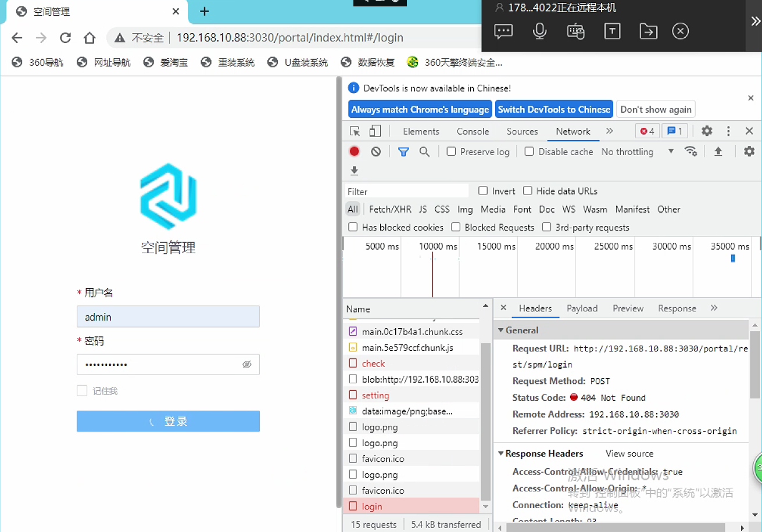762x532 pixels.
Task: Check the Blocked Requests checkbox
Action: pos(456,227)
